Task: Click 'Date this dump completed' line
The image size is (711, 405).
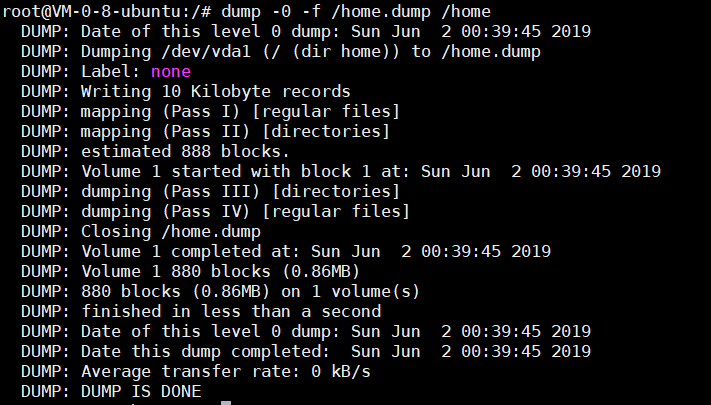Action: point(306,351)
